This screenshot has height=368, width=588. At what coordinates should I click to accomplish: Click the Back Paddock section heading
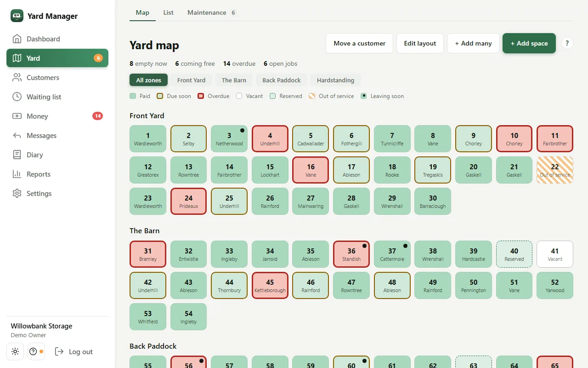click(x=153, y=346)
